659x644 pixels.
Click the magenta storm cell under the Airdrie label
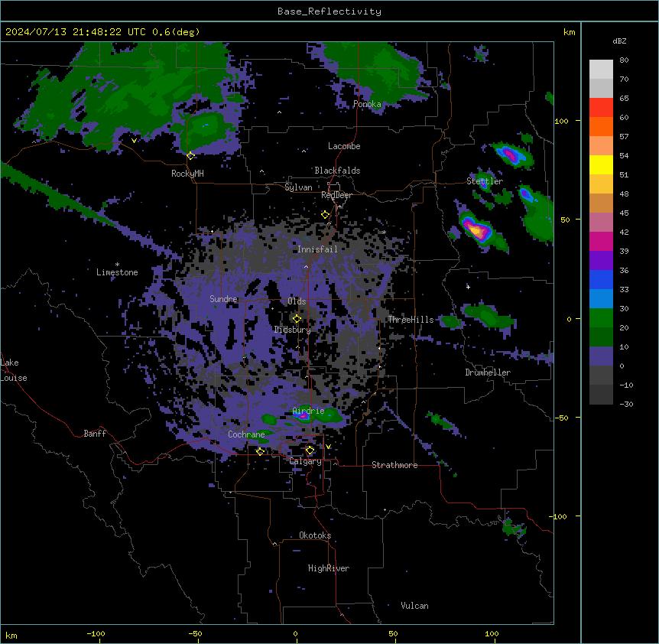pos(302,416)
